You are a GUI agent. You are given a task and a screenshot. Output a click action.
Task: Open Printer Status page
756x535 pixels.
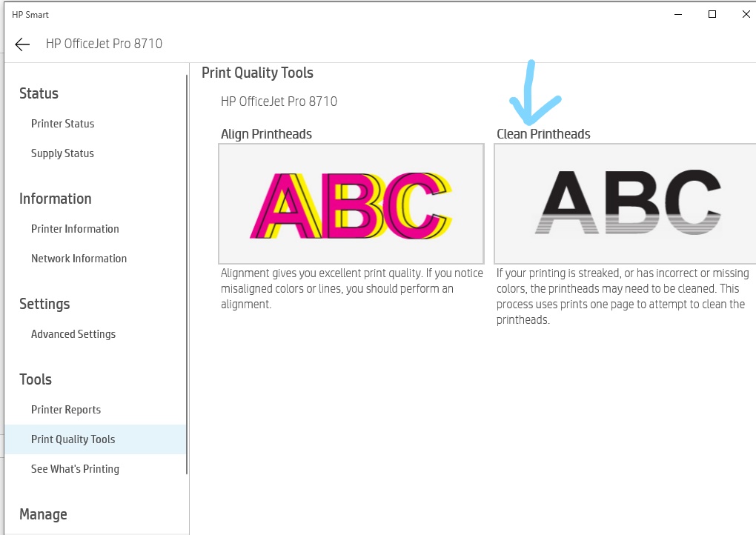coord(63,124)
